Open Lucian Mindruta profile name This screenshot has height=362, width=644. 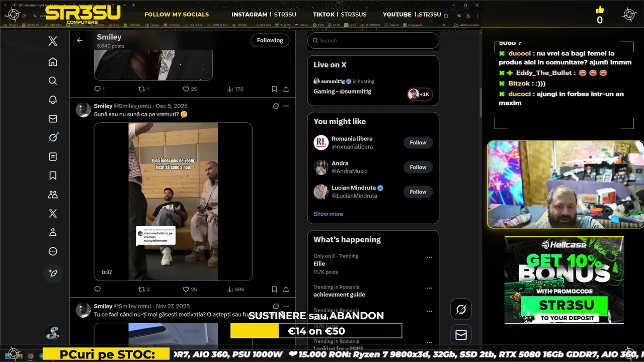354,188
